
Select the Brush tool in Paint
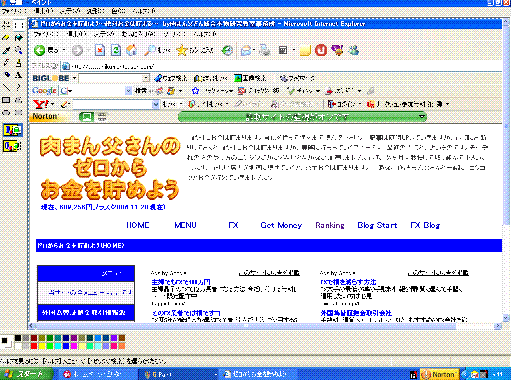(x=19, y=62)
